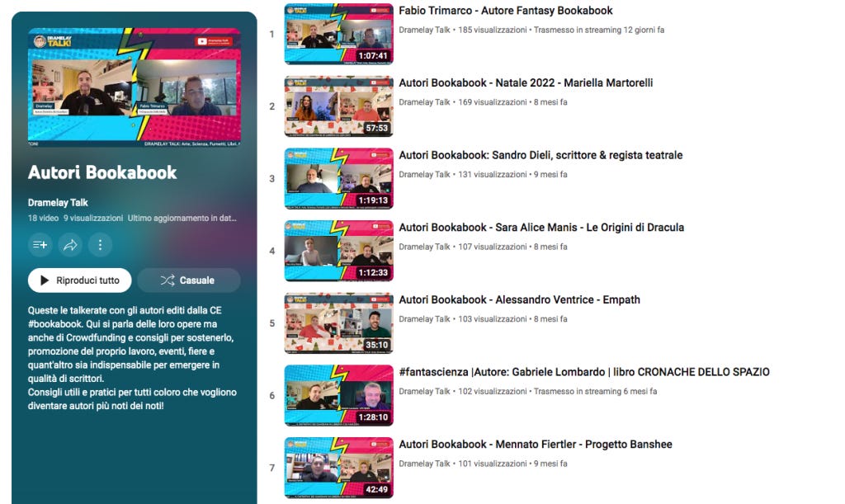This screenshot has height=504, width=845.
Task: Click the 'Ultimo aggiornamento in dat...' text
Action: click(182, 218)
